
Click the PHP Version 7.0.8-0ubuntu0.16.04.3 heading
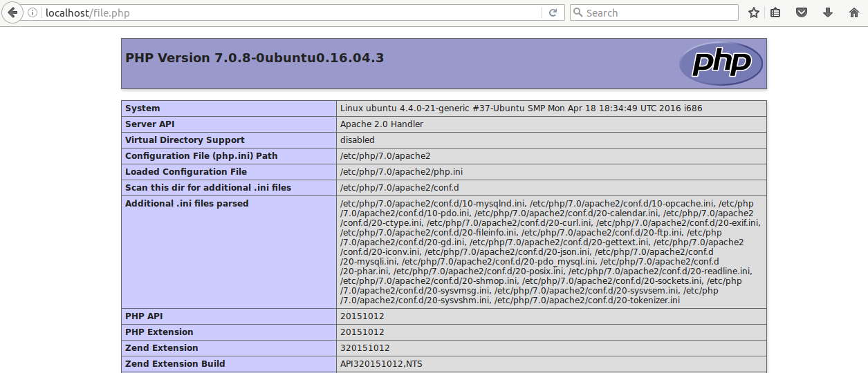tap(255, 58)
